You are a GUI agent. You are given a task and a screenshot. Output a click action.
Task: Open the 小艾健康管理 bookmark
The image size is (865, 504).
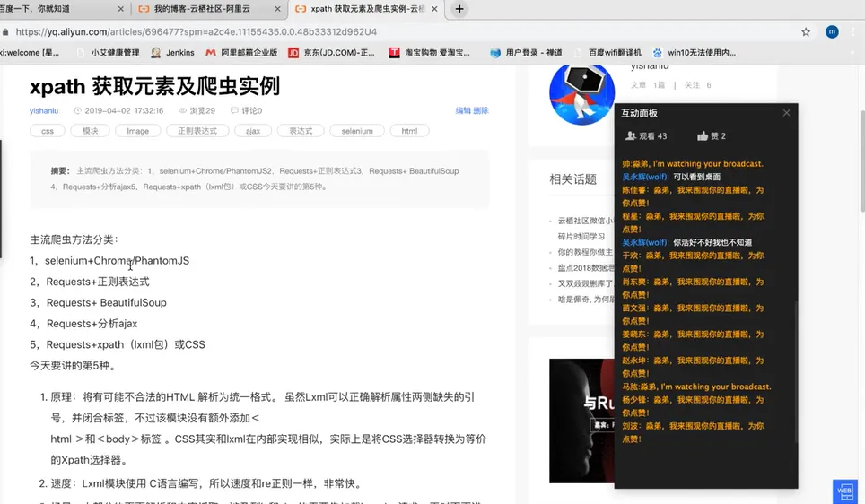point(109,53)
